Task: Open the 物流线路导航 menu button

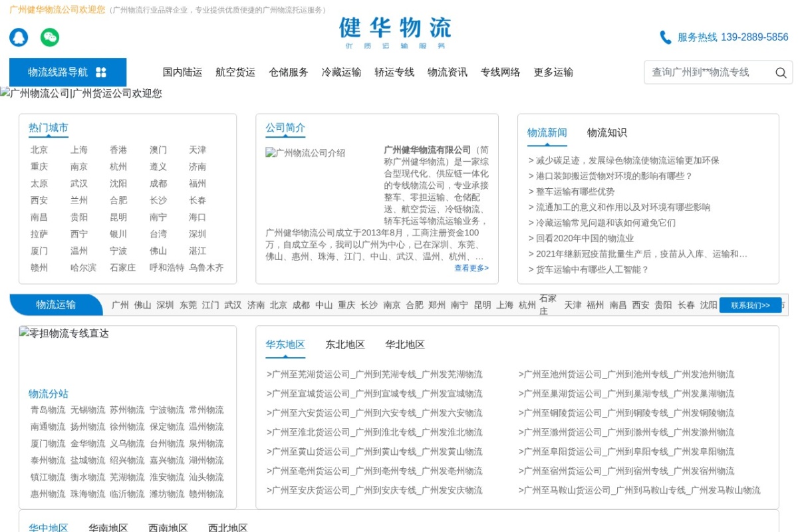Action: coord(68,72)
